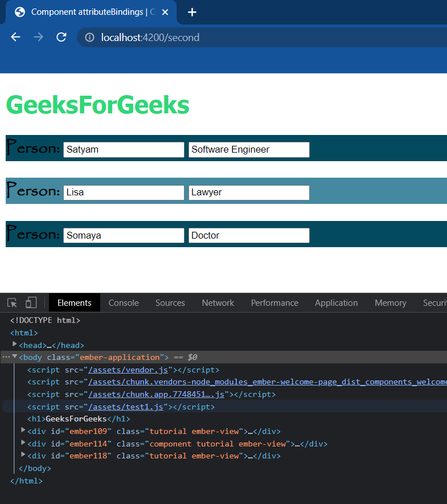The width and height of the screenshot is (447, 504).
Task: Click the globe favicon on the browser tab
Action: point(20,12)
